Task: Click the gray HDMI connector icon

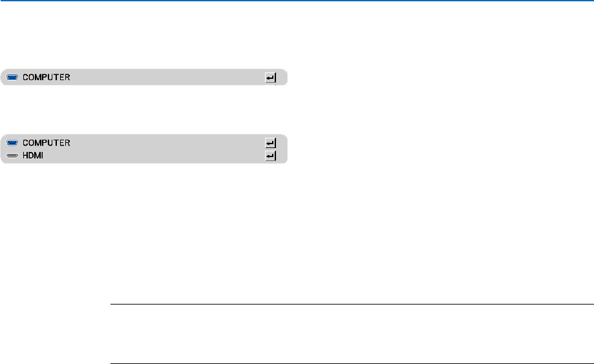Action: pos(13,156)
